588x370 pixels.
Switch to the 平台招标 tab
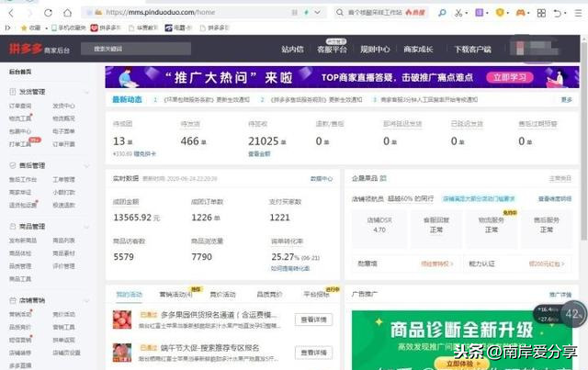[x=316, y=295]
